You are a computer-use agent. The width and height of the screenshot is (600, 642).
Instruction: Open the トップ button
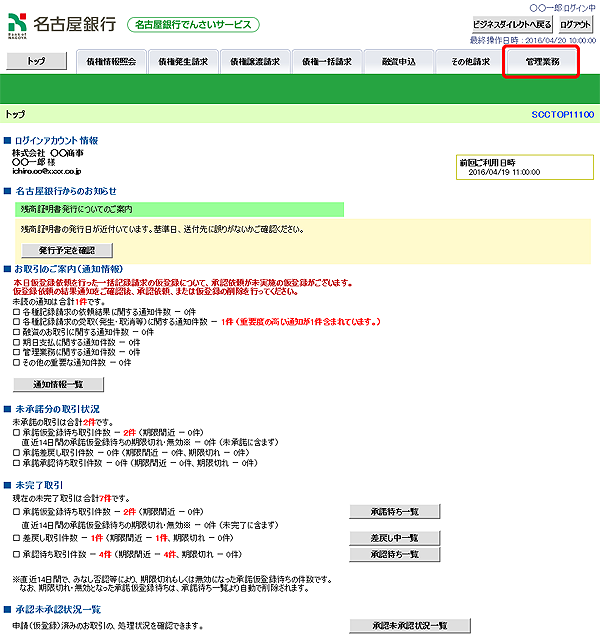tap(36, 61)
